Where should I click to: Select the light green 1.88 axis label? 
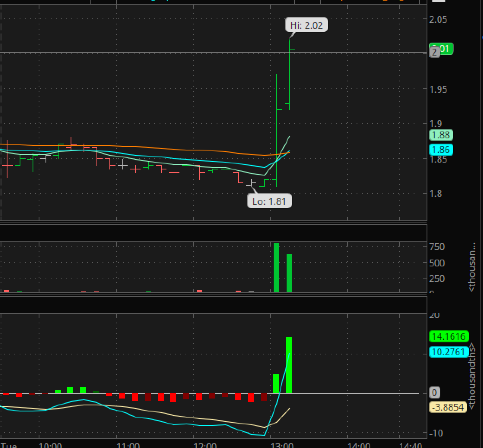441,135
